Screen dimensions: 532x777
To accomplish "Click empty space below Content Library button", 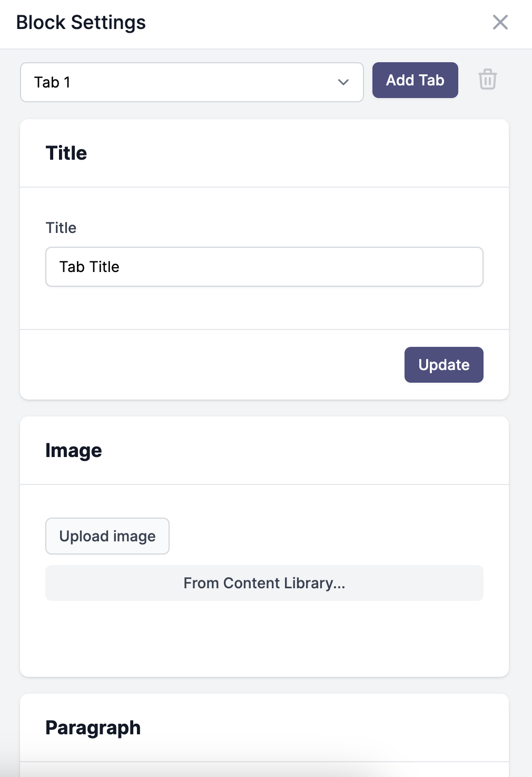I will click(264, 638).
